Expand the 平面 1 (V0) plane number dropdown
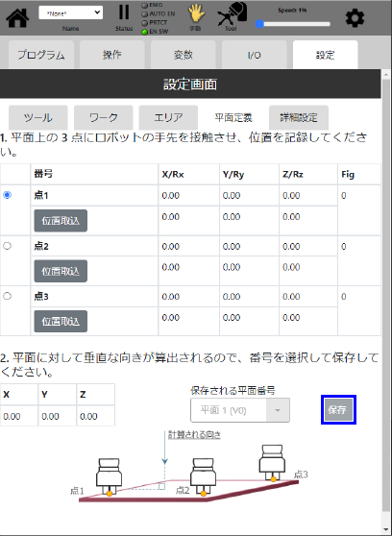The width and height of the screenshot is (392, 536). (240, 410)
